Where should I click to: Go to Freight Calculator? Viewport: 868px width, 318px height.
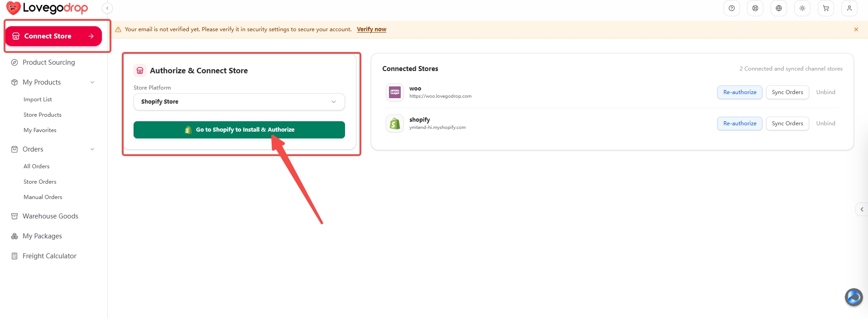coord(49,256)
